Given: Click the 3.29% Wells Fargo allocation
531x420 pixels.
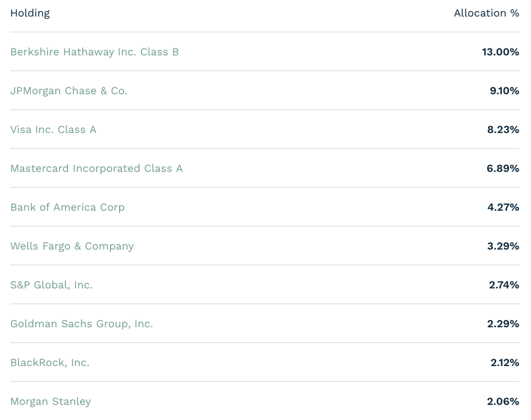Looking at the screenshot, I should point(503,246).
